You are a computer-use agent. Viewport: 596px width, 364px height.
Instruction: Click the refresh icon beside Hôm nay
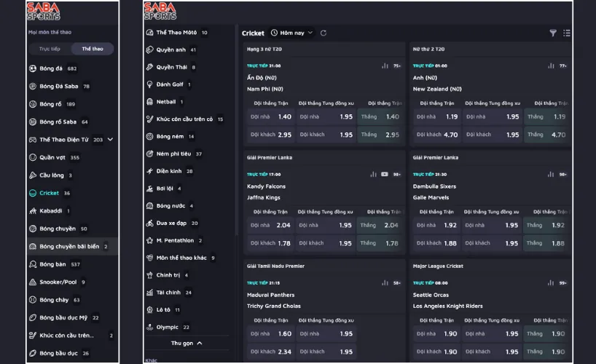pyautogui.click(x=324, y=33)
